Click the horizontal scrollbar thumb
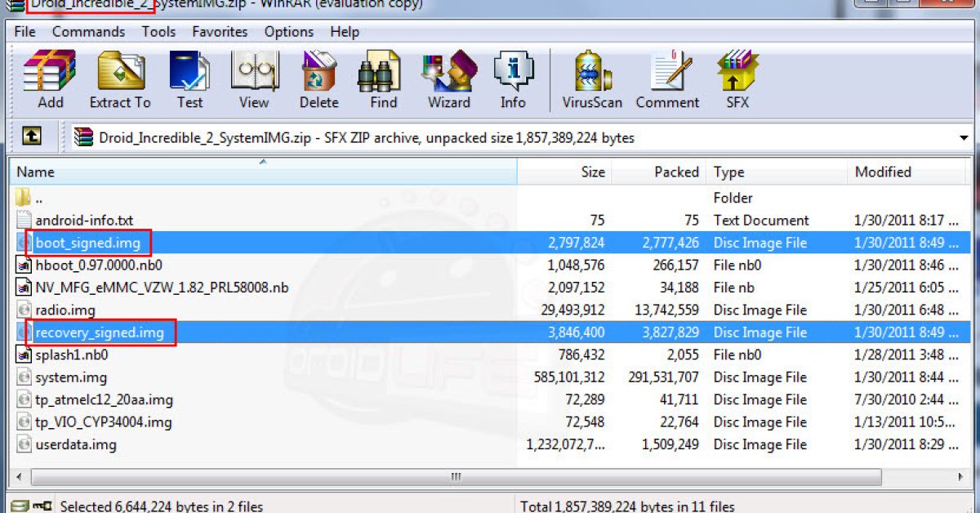The height and width of the screenshot is (513, 980). point(456,476)
